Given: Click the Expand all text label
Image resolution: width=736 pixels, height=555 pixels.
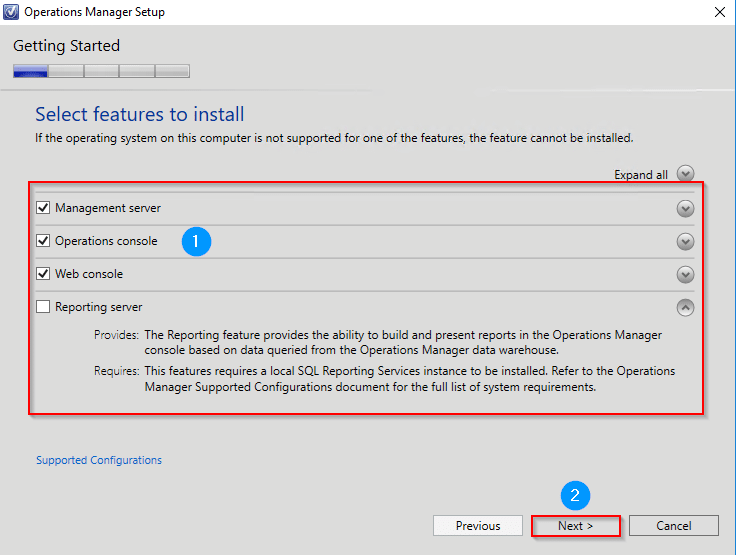Looking at the screenshot, I should coord(641,175).
